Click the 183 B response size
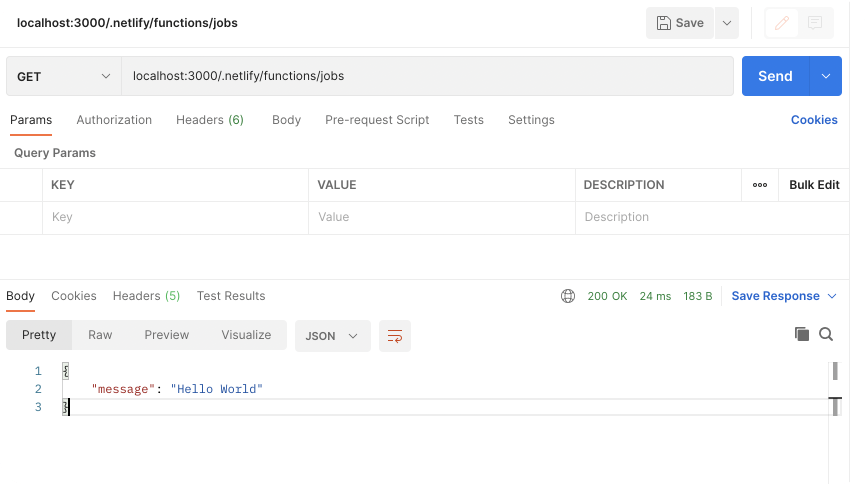The height and width of the screenshot is (484, 865). pos(698,296)
